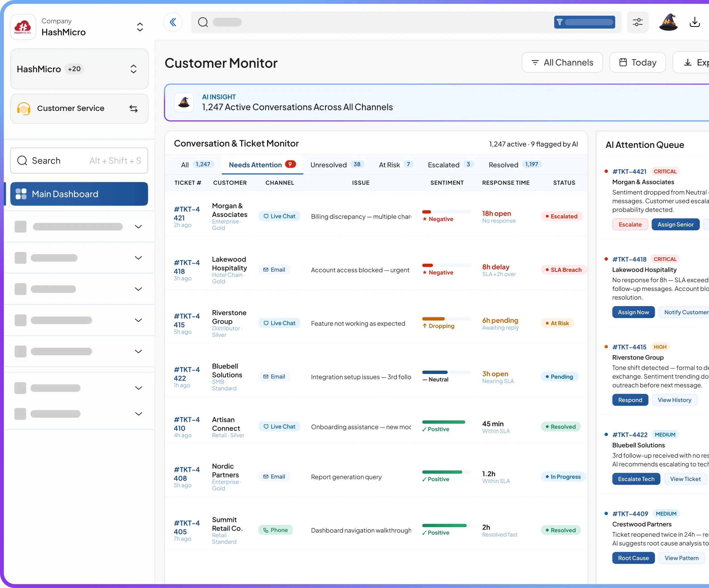Click View Ticket for TKT-4422
The height and width of the screenshot is (588, 709).
click(685, 479)
